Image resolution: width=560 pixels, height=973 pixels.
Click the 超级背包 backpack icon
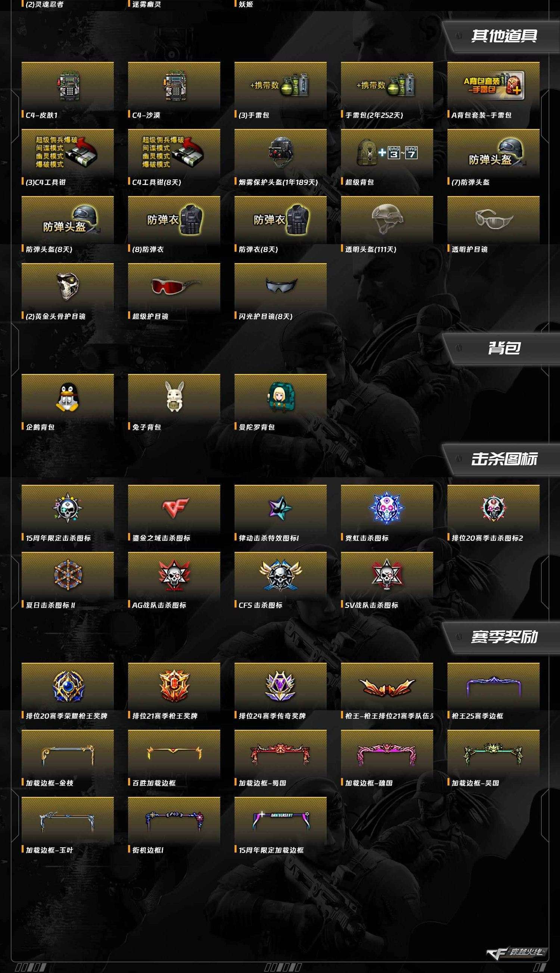(x=387, y=152)
